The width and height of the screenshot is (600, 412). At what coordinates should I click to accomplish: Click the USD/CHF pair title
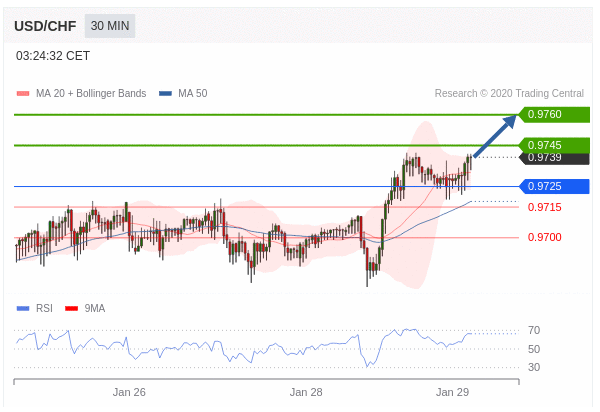(45, 26)
